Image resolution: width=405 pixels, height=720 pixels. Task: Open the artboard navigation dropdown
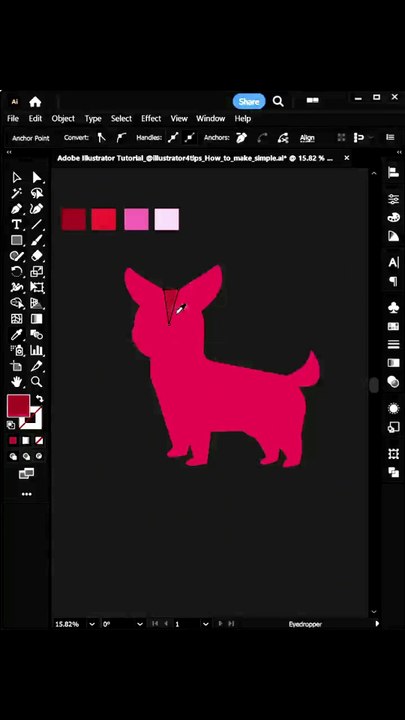[x=206, y=624]
